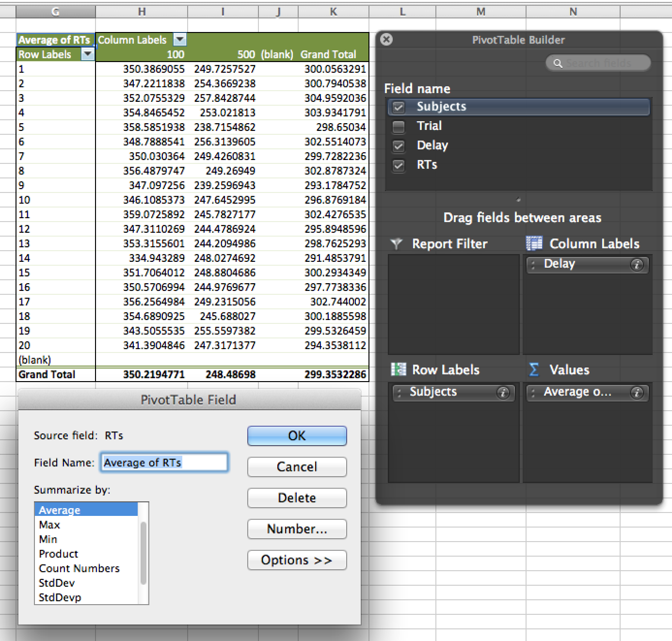Viewport: 672px width, 641px height.
Task: Click the Row Labels area icon
Action: tap(398, 369)
